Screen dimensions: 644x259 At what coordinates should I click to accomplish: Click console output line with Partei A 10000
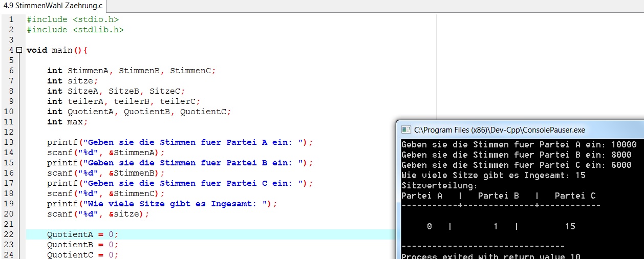point(519,144)
